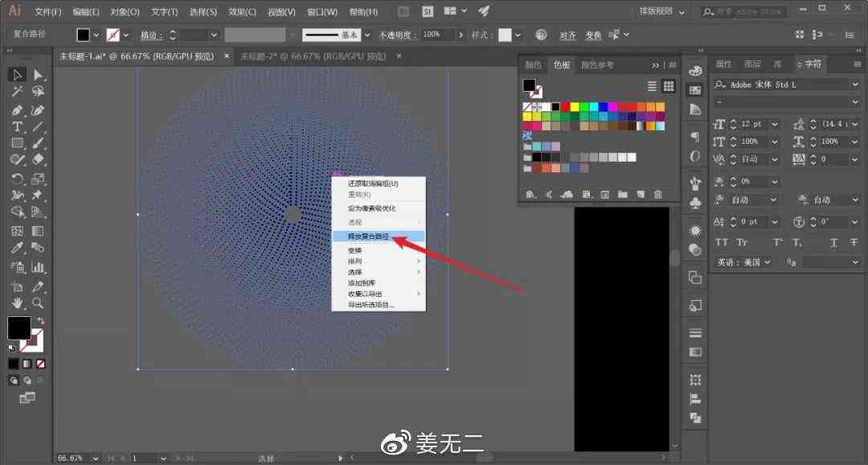The image size is (868, 465).
Task: Select the Perspective Grid tool
Action: 38,212
